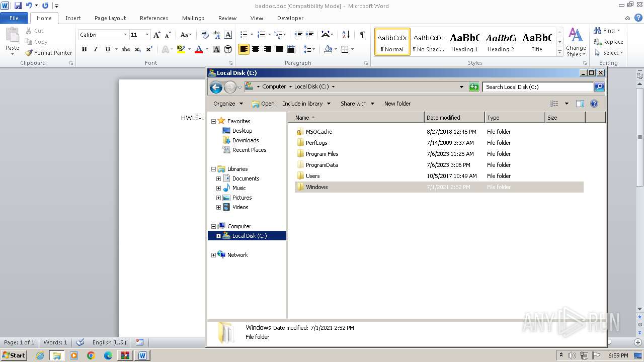Open Windows Start menu
Image resolution: width=644 pixels, height=362 pixels.
(14, 355)
